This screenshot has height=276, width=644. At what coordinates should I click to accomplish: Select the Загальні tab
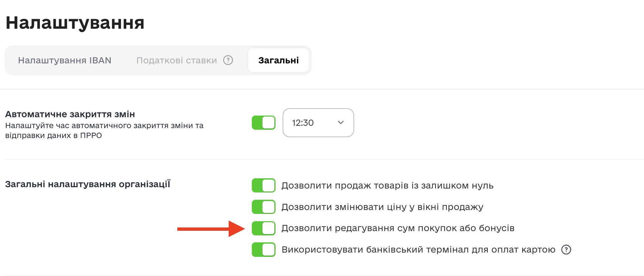click(278, 60)
